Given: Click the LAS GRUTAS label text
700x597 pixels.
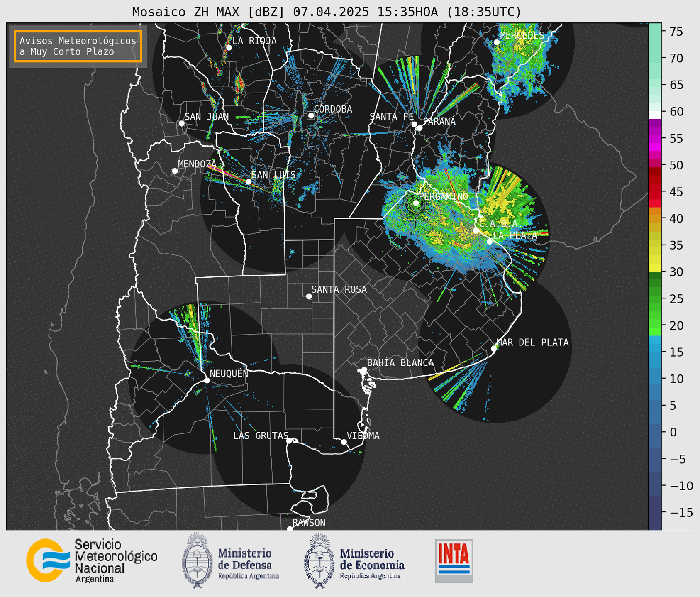Looking at the screenshot, I should [x=261, y=436].
